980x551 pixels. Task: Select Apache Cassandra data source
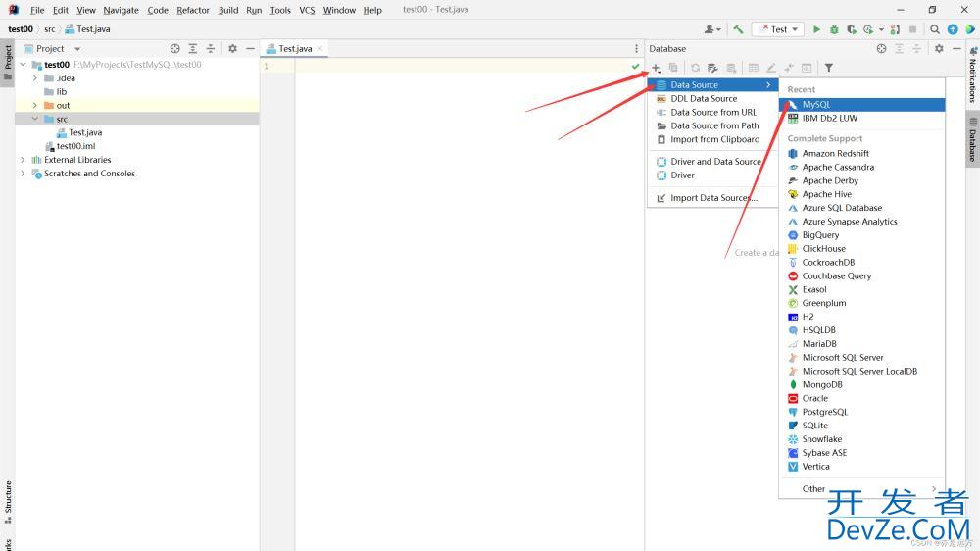861,167
